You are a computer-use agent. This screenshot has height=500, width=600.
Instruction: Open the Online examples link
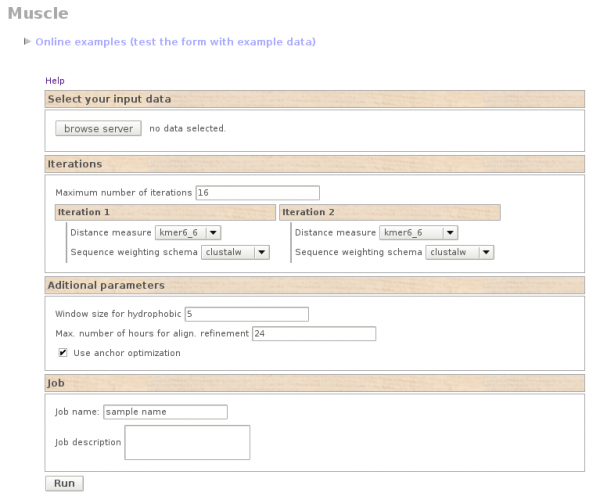click(176, 42)
